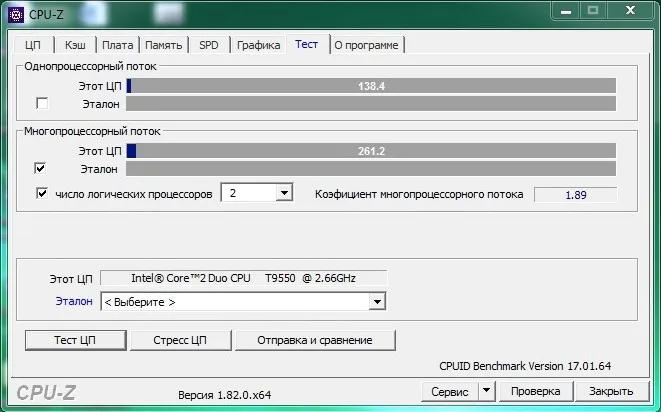Click the Многопроцессорный поток group title

click(92, 131)
